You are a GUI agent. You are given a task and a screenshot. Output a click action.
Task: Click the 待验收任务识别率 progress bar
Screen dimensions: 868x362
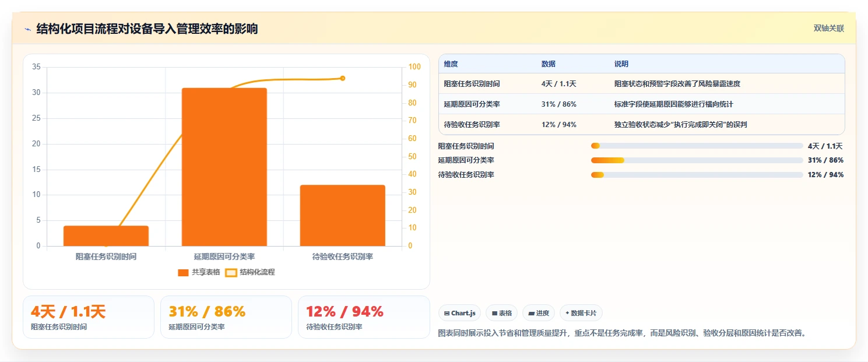[x=697, y=175]
